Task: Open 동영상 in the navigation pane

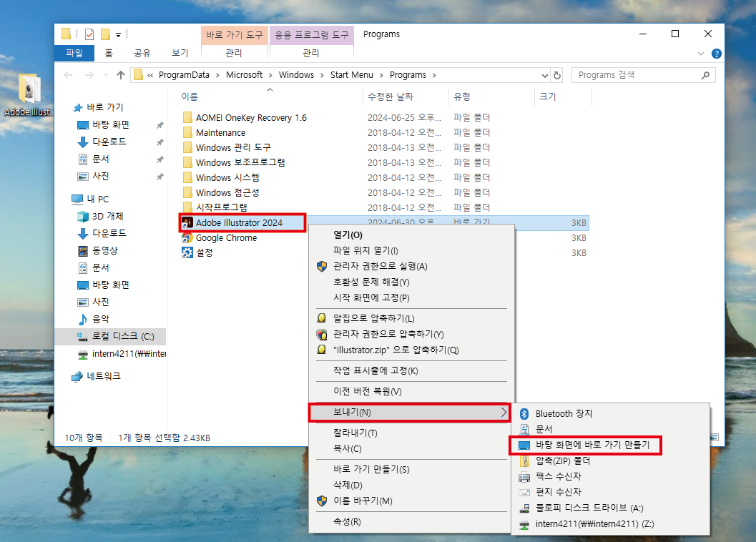Action: coord(104,251)
